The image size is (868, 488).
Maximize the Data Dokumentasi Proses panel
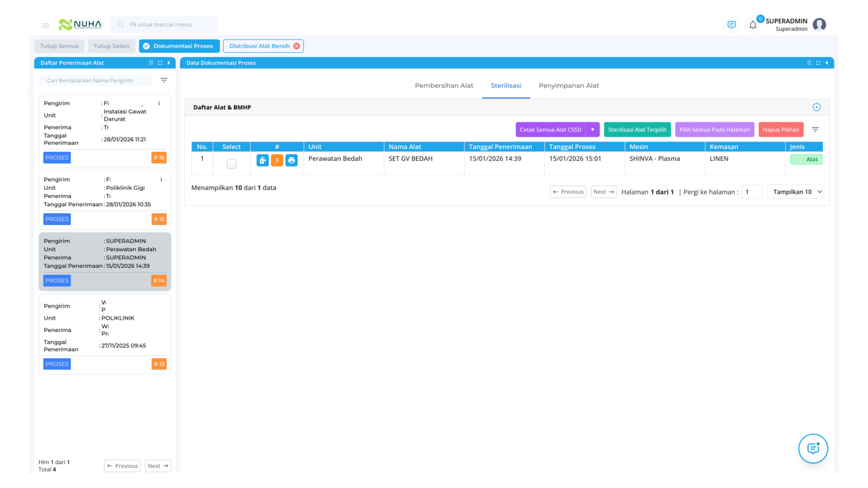pos(818,63)
